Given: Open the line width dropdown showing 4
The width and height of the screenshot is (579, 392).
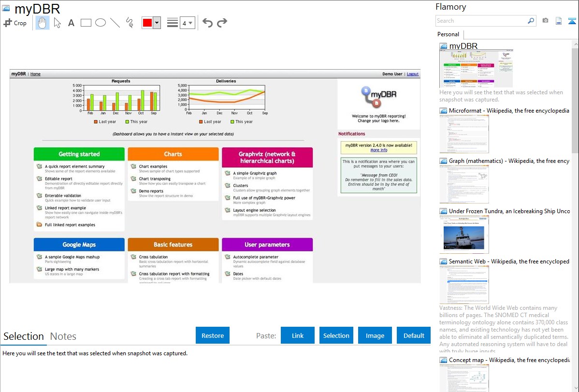Looking at the screenshot, I should point(188,23).
